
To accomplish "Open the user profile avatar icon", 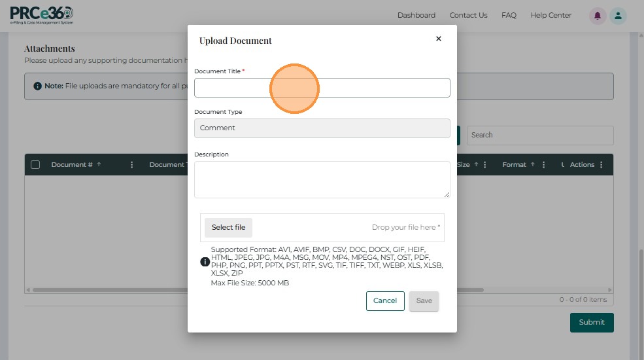I will coord(618,16).
